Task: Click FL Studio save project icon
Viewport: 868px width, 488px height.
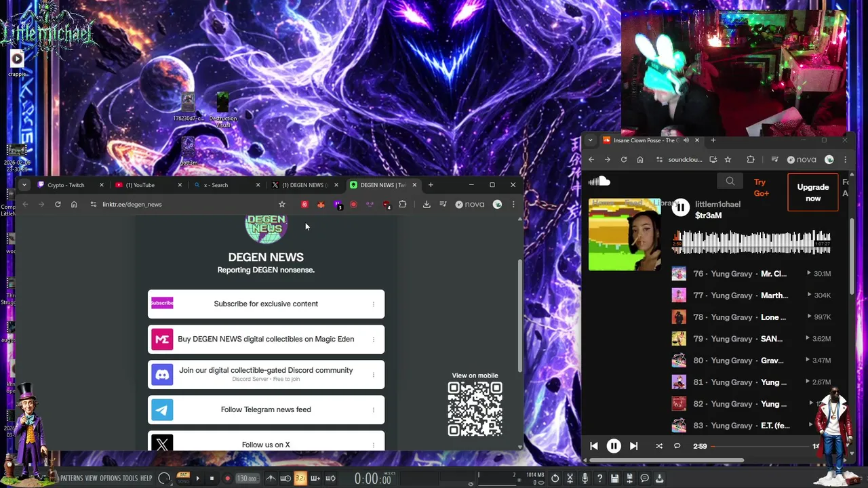Action: 614,479
